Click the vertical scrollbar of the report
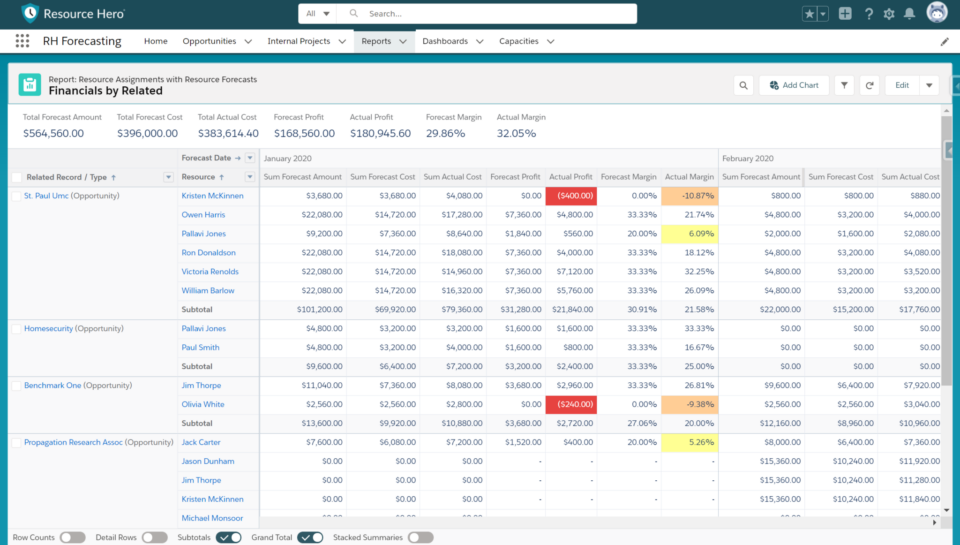 click(x=947, y=251)
